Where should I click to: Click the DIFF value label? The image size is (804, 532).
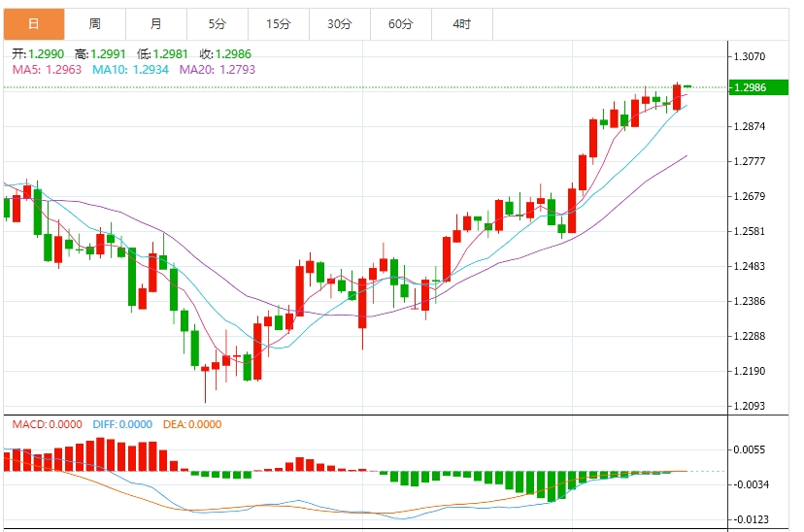122,424
